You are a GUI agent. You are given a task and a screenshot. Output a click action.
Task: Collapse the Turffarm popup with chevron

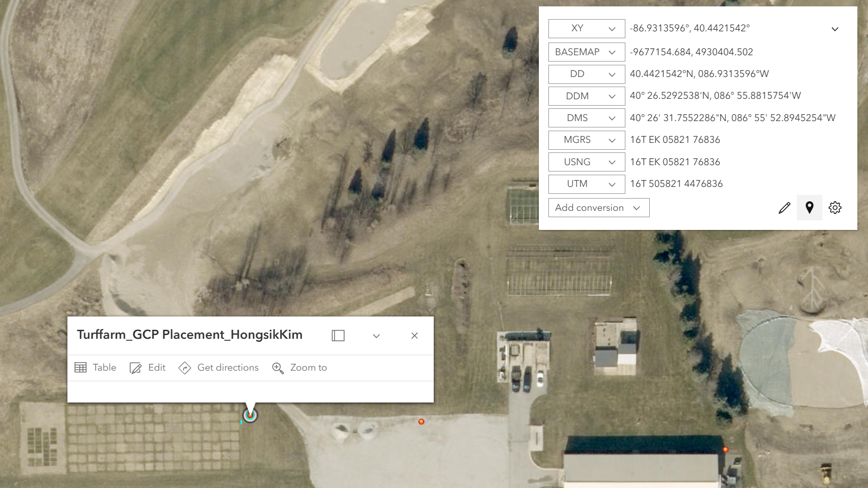[x=376, y=336]
